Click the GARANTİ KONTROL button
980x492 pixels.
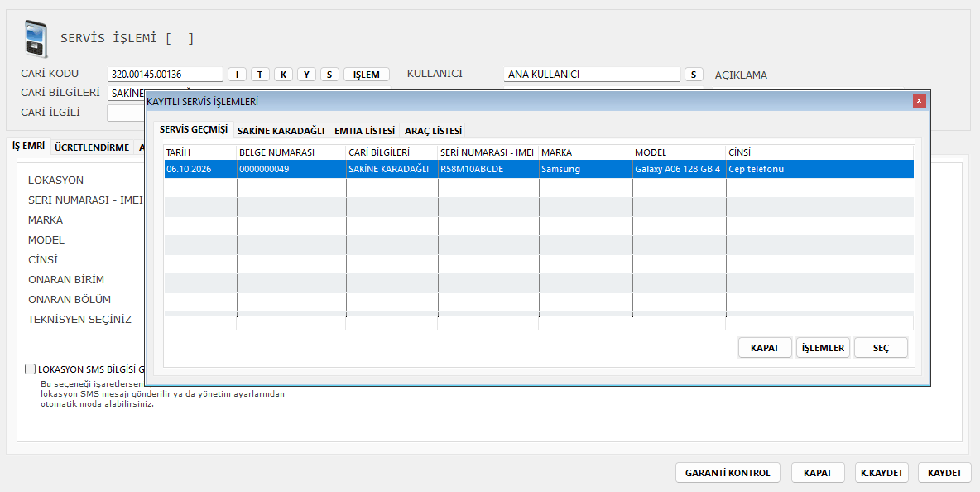pos(728,473)
